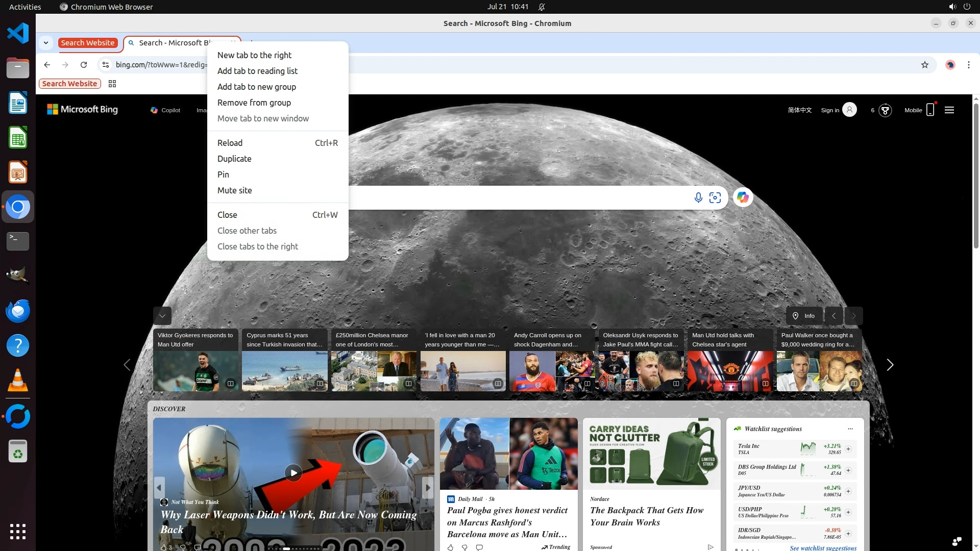Click the Rewards trophy icon
The image size is (980, 551).
click(885, 110)
